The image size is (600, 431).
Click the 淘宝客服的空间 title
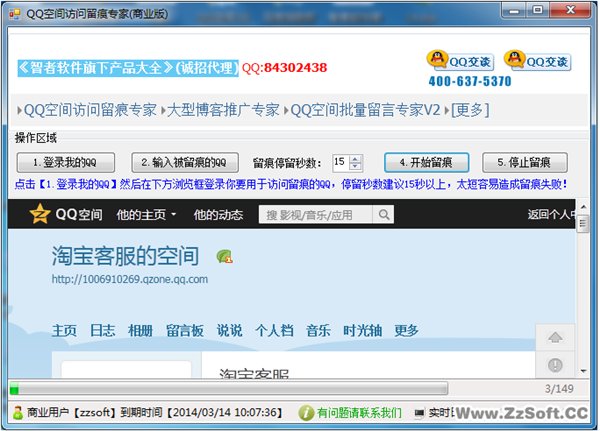pos(125,256)
